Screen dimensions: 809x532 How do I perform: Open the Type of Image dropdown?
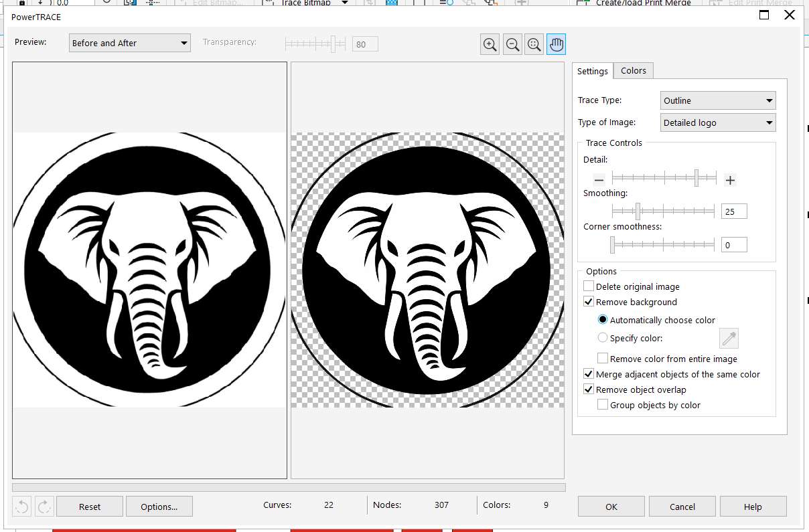pos(718,122)
